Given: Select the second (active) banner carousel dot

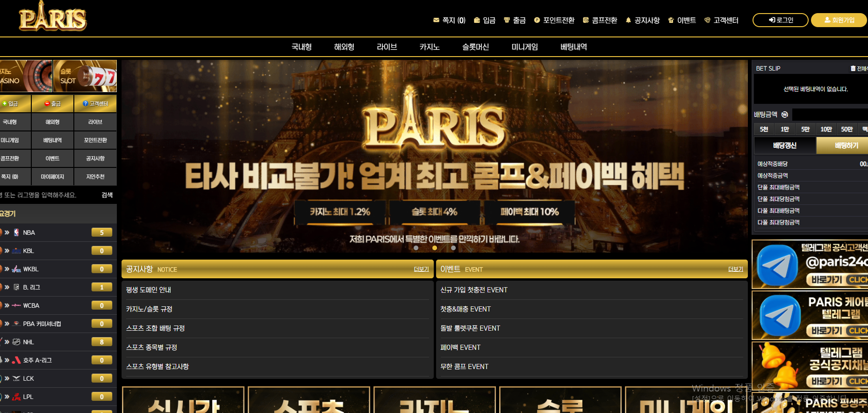Looking at the screenshot, I should 435,248.
